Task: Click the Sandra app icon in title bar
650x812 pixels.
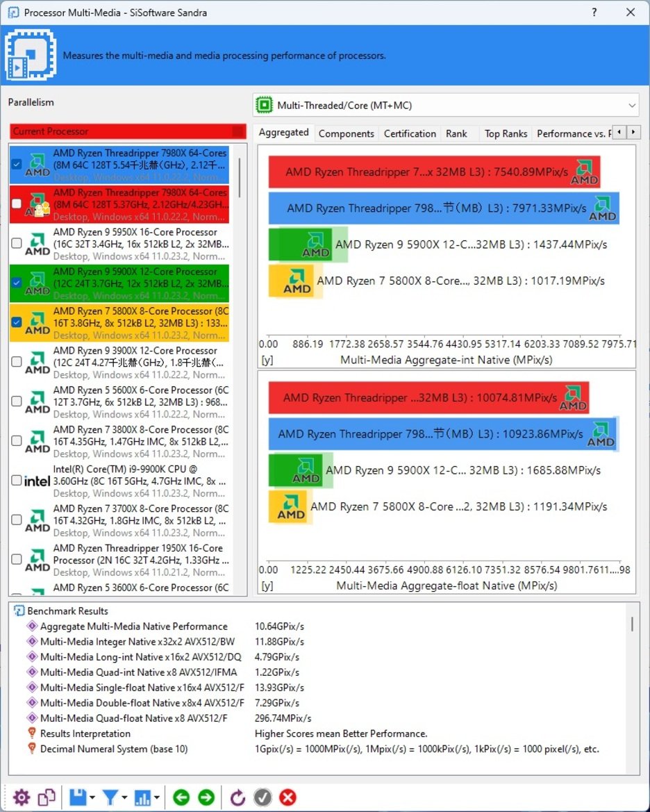Action: [x=13, y=13]
